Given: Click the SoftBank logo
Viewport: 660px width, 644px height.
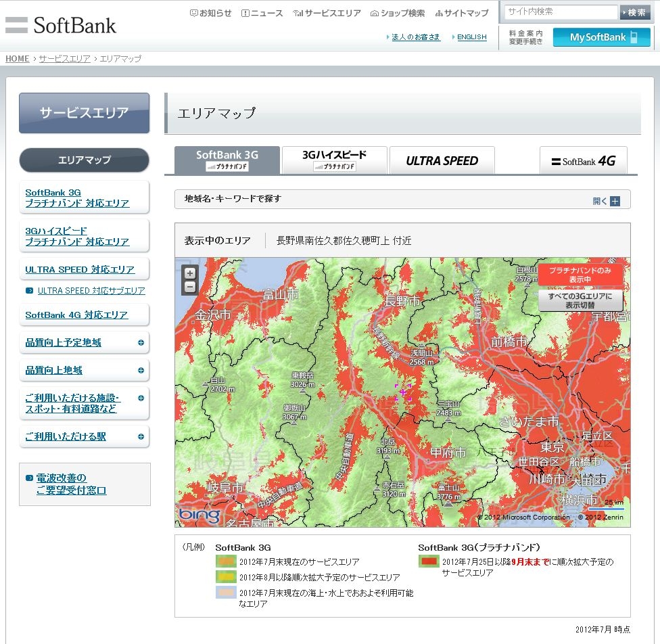Looking at the screenshot, I should (x=61, y=25).
